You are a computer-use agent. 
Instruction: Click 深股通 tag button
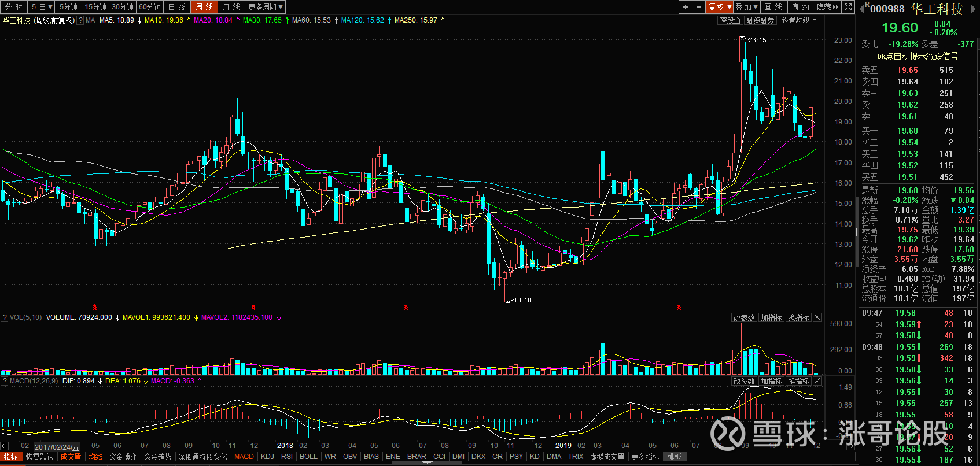click(730, 20)
